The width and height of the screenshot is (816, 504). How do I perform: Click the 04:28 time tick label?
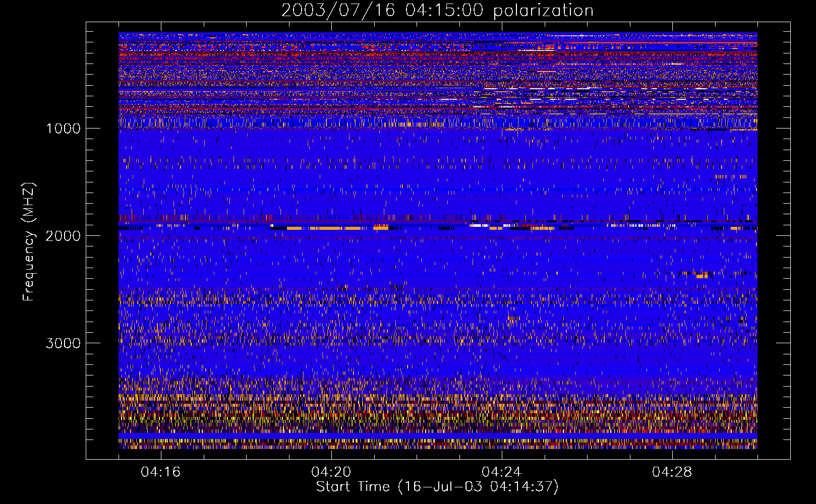coord(672,472)
